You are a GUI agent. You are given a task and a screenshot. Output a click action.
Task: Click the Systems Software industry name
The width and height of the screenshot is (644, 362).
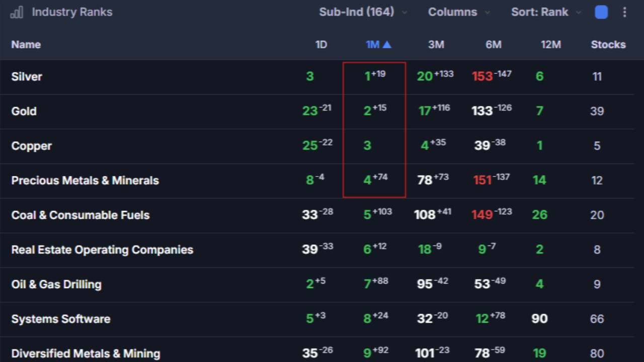(x=61, y=319)
